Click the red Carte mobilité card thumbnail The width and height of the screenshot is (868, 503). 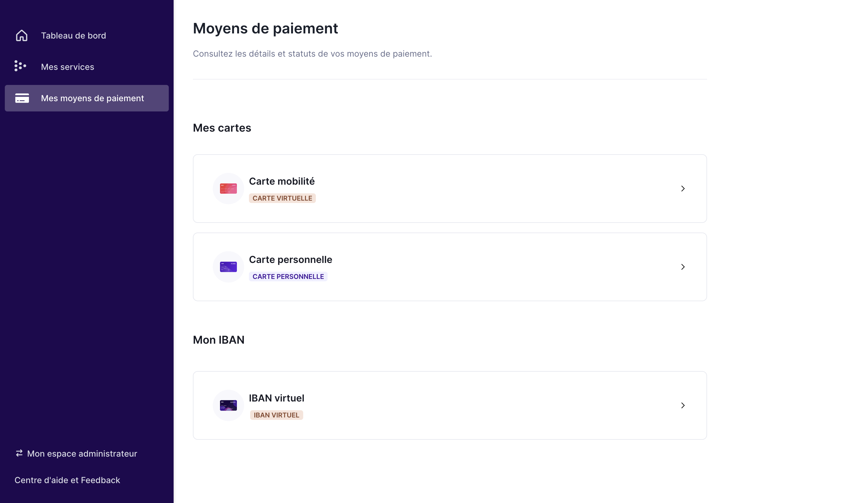coord(228,189)
